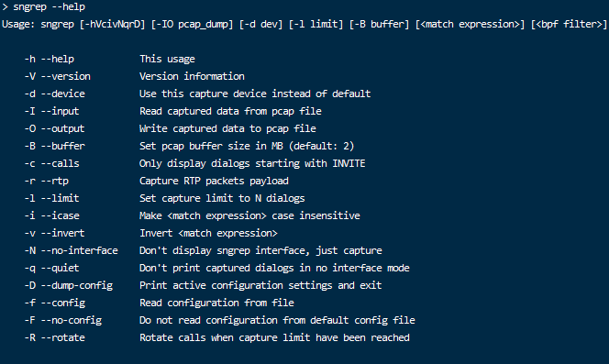Click 'Read captured data from pcap file' description
The image size is (609, 364).
230,112
